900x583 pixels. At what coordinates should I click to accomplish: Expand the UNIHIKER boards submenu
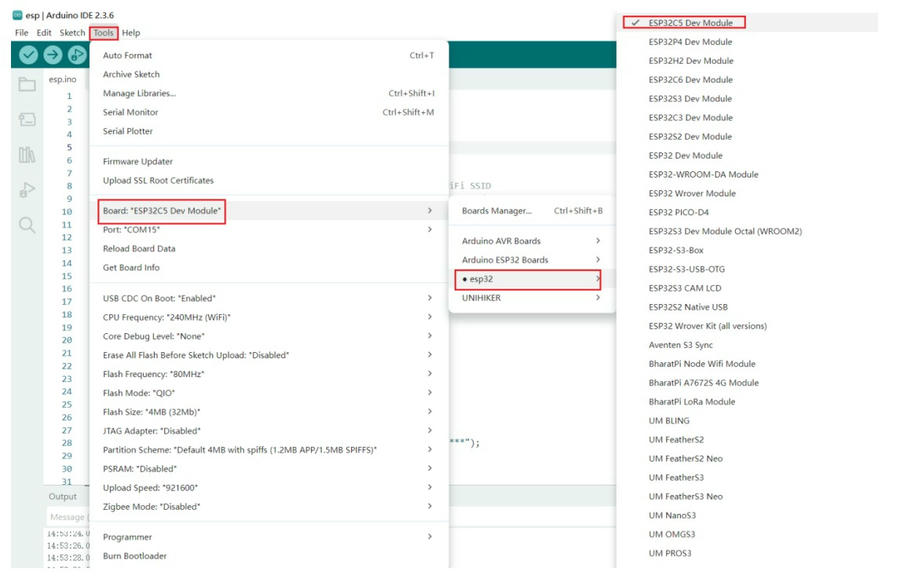[x=532, y=298]
